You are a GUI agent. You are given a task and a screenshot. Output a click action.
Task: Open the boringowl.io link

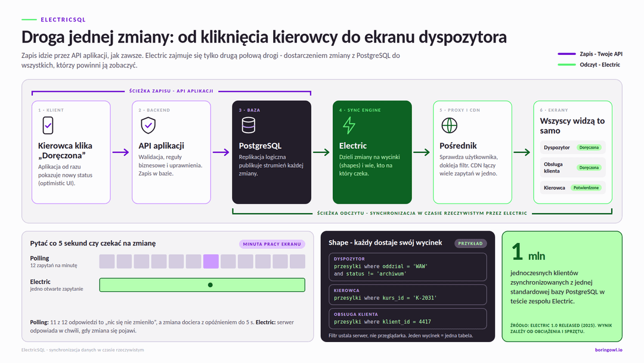click(609, 350)
